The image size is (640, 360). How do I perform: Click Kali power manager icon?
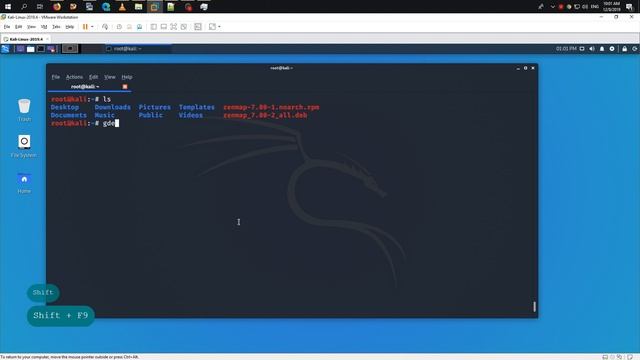coord(612,49)
